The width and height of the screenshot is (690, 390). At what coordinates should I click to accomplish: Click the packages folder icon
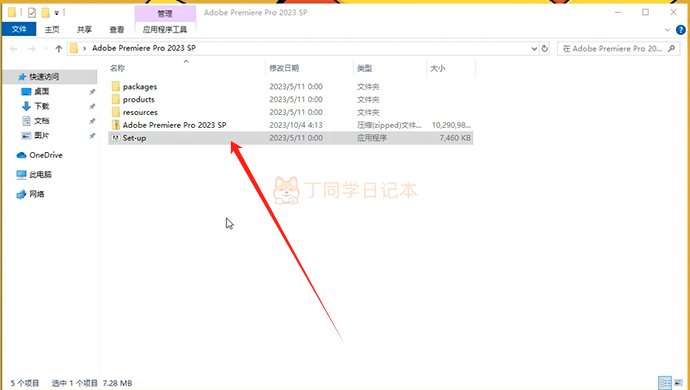pos(116,86)
